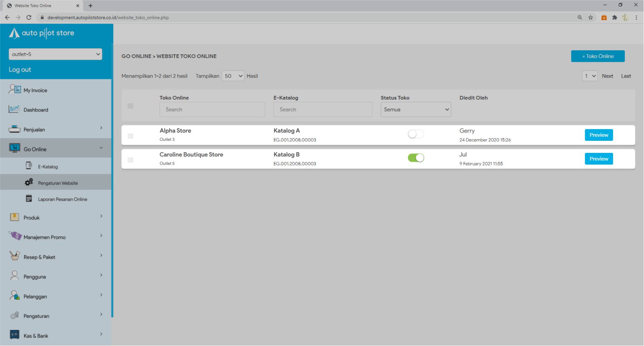This screenshot has height=346, width=644.
Task: Click the My Invoice sidebar icon
Action: tap(14, 89)
